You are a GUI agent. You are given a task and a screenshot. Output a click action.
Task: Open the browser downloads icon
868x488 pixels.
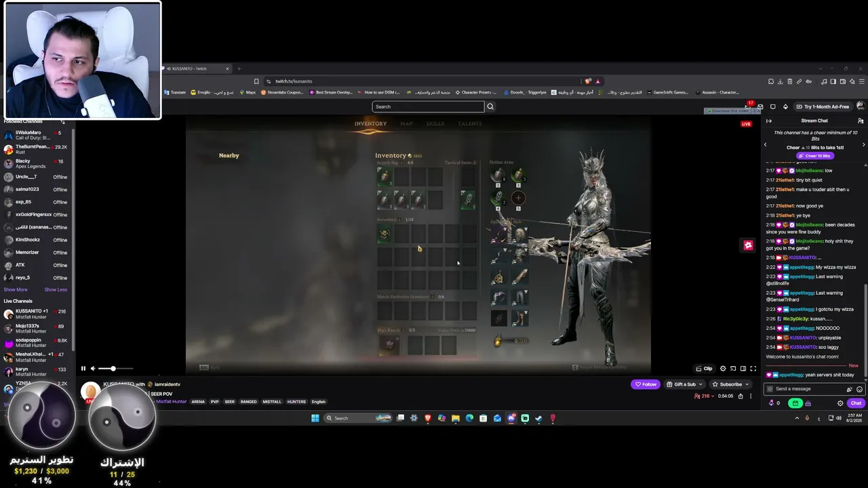(781, 81)
